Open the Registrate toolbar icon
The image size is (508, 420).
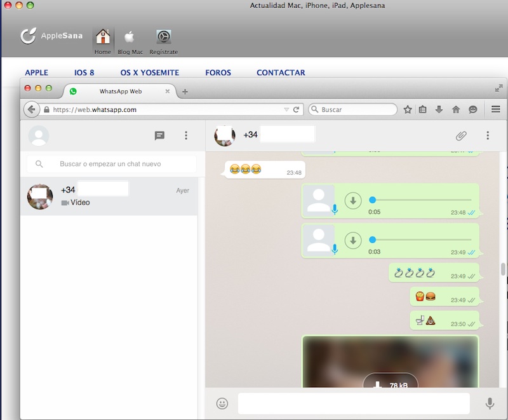[x=164, y=42]
